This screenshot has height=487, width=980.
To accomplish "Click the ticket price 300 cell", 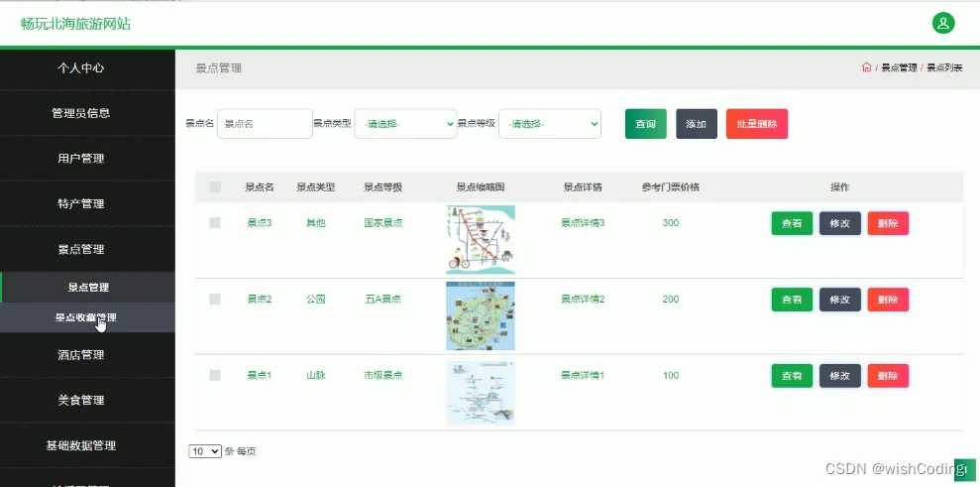I will [671, 223].
